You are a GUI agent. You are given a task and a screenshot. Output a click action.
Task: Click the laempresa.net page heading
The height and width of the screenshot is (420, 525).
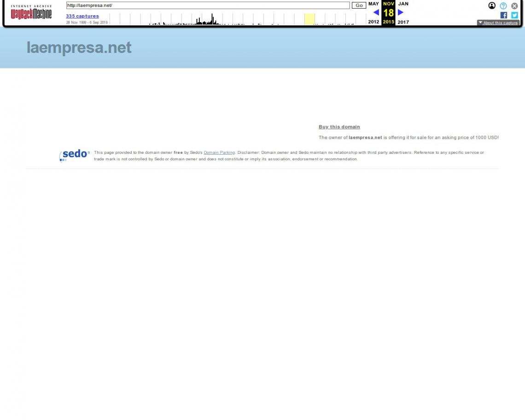79,47
